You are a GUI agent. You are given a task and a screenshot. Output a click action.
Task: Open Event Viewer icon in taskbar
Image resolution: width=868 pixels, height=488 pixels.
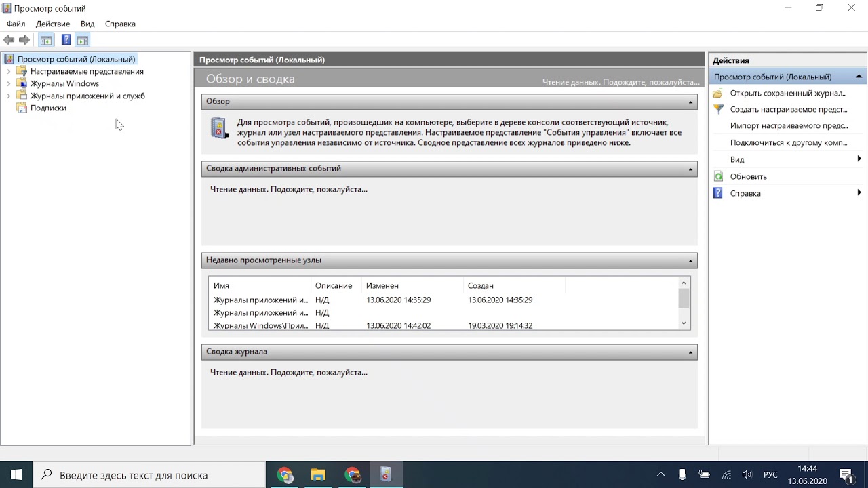(x=385, y=475)
